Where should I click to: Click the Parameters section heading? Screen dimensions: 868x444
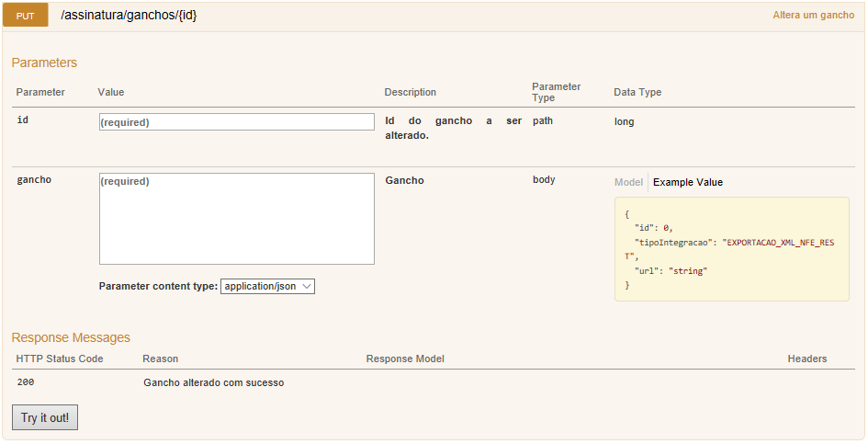click(x=44, y=63)
